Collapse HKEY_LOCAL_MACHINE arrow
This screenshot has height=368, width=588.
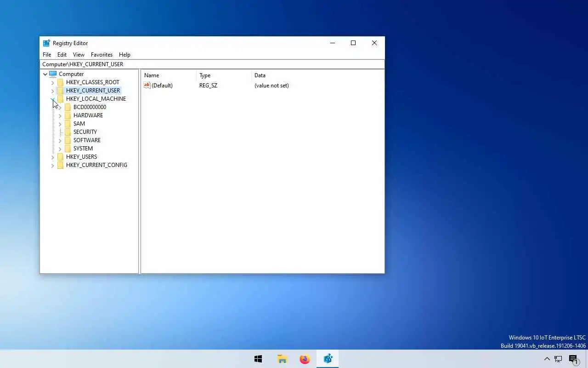(x=52, y=99)
